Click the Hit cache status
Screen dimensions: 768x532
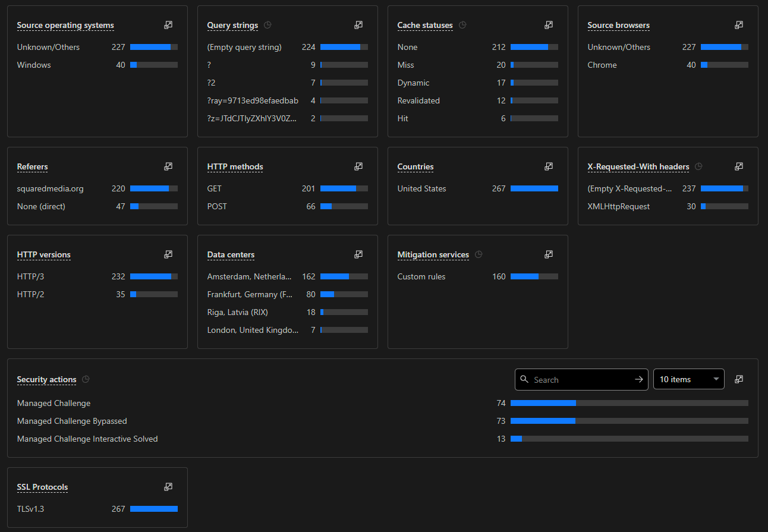click(x=478, y=118)
